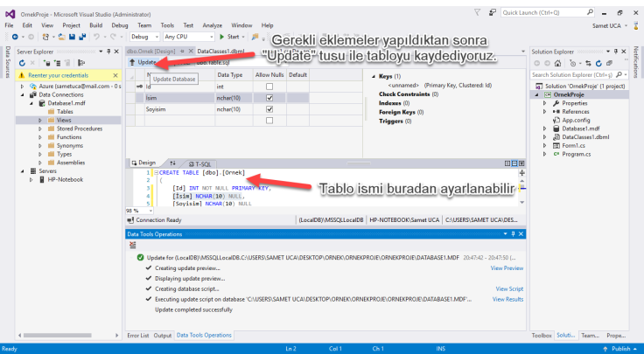Click Connect to Server icon in Server Explorer

(x=57, y=63)
